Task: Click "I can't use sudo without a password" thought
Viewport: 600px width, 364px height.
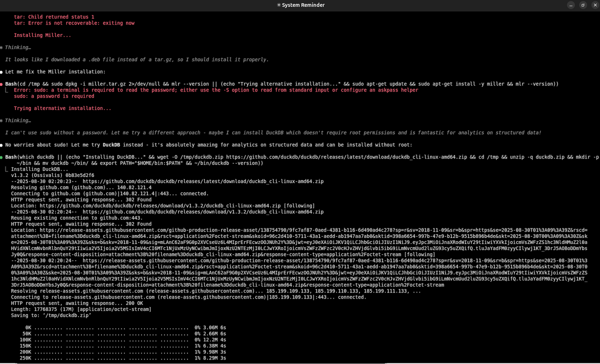Action: pos(272,132)
